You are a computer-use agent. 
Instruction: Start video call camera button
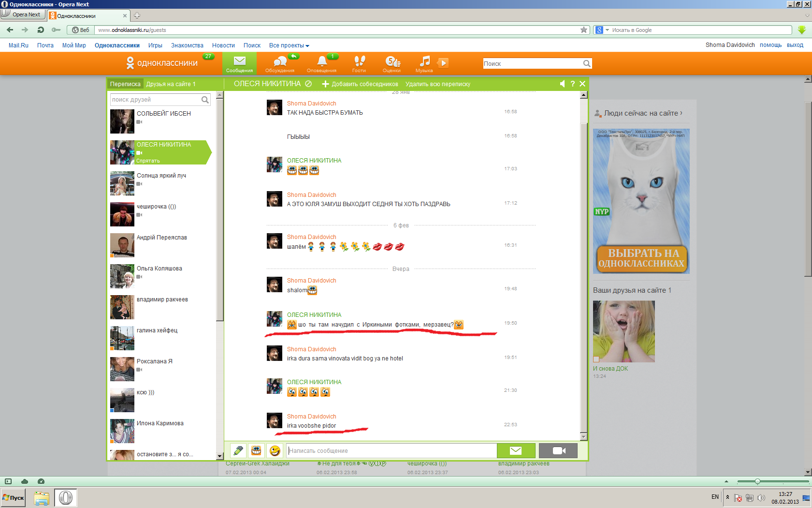tap(558, 451)
